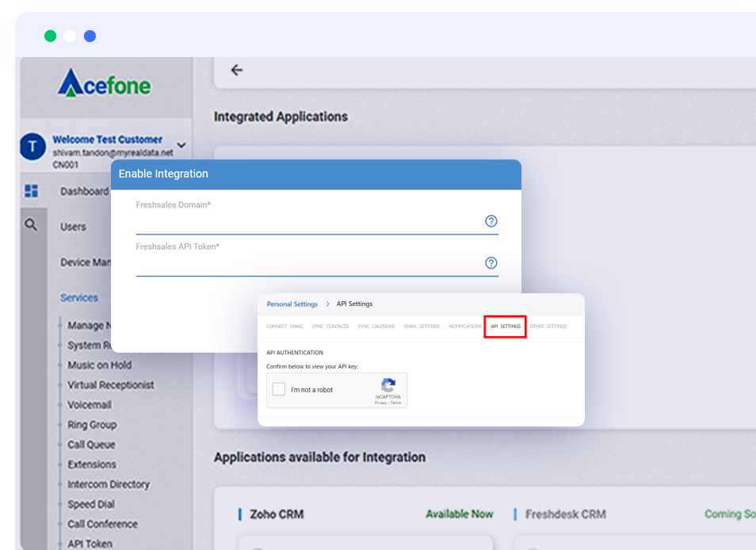Expand the Welcome Test Customer account dropdown
Screen dimensions: 756x550
[x=181, y=145]
